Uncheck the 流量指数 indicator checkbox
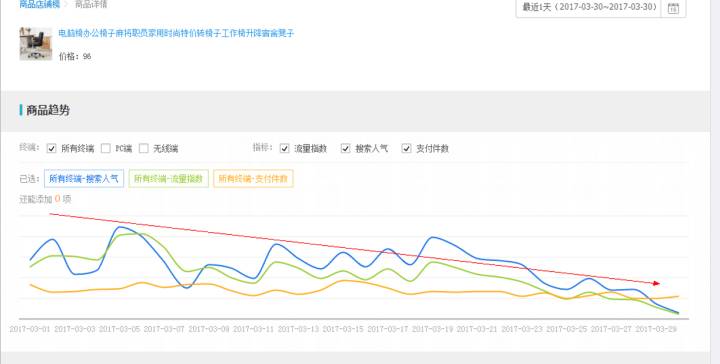 point(285,148)
